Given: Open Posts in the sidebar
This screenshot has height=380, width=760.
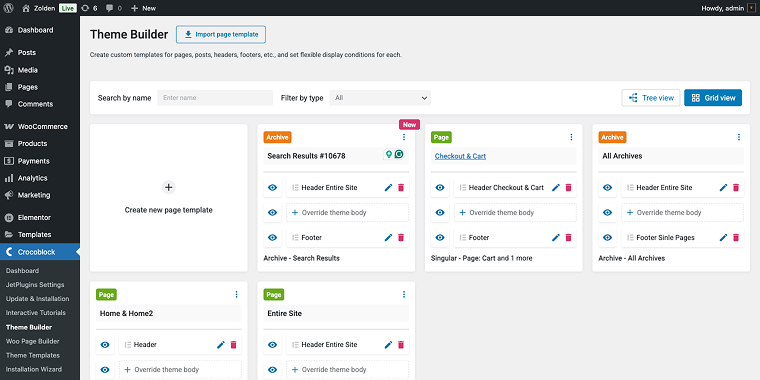Looking at the screenshot, I should 40,52.
